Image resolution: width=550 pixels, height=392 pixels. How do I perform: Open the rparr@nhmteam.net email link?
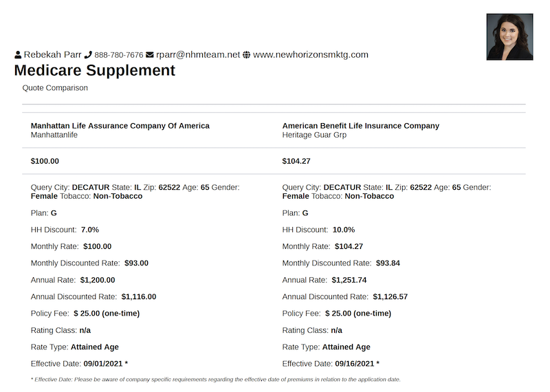coord(198,55)
